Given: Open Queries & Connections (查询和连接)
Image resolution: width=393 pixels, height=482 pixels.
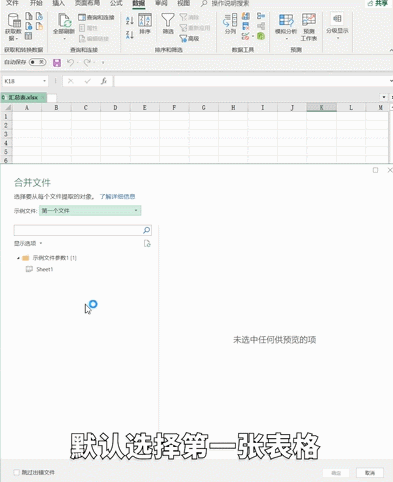Looking at the screenshot, I should (96, 17).
